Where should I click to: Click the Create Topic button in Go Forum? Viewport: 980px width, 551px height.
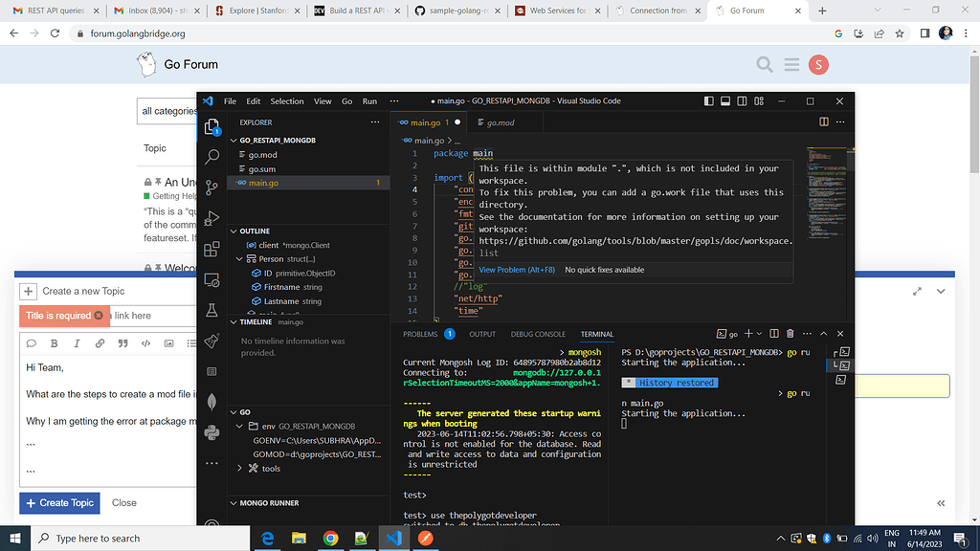[59, 503]
